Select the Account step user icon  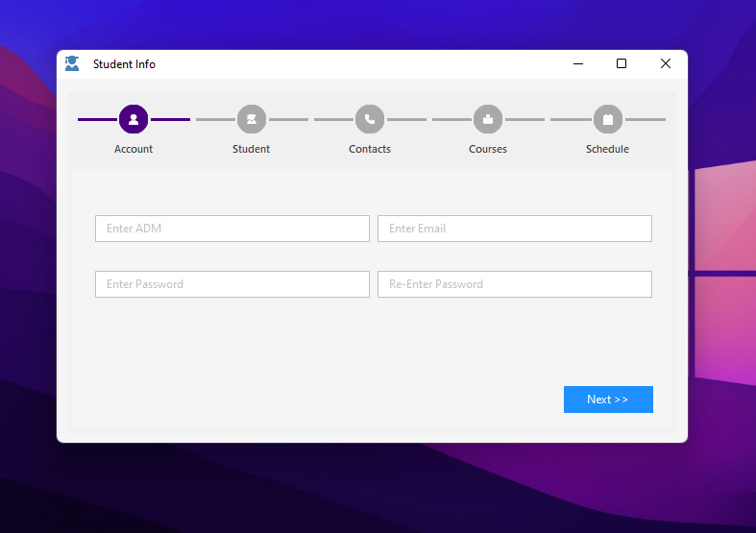click(134, 119)
